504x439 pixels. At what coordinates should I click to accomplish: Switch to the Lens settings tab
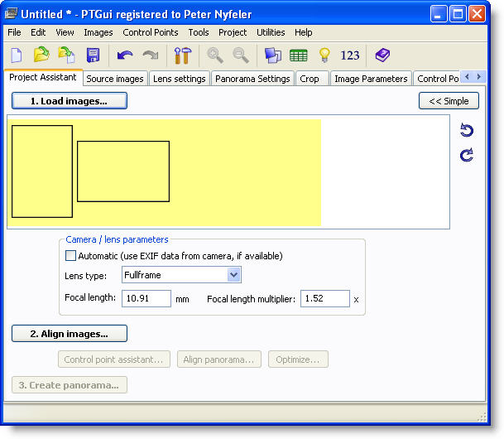(x=180, y=79)
